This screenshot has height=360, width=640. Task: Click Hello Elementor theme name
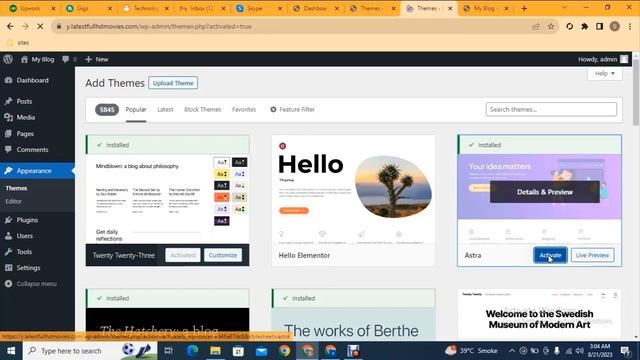tap(304, 255)
